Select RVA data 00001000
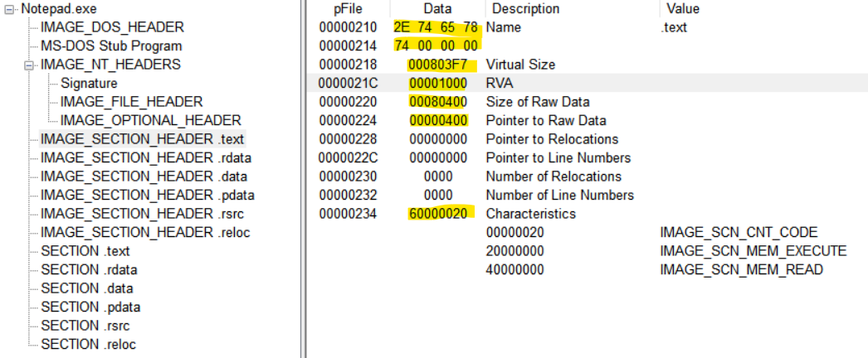This screenshot has width=868, height=358. click(x=438, y=84)
